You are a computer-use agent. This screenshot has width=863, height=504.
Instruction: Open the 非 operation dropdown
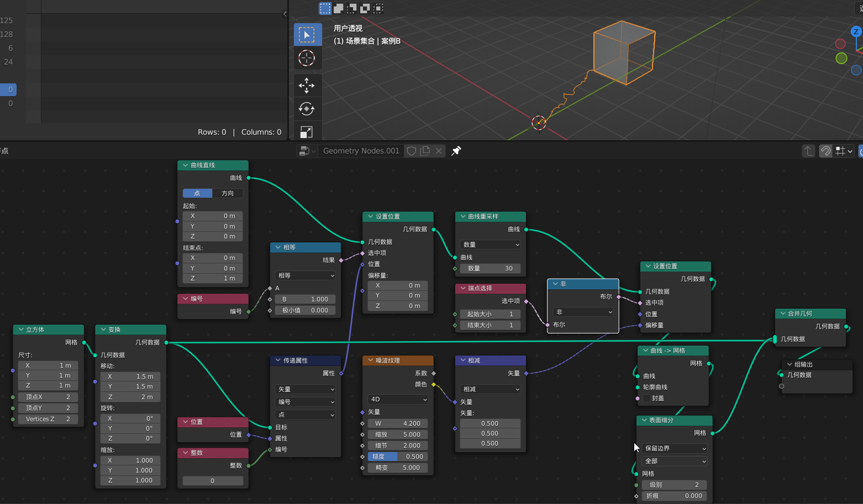click(583, 312)
